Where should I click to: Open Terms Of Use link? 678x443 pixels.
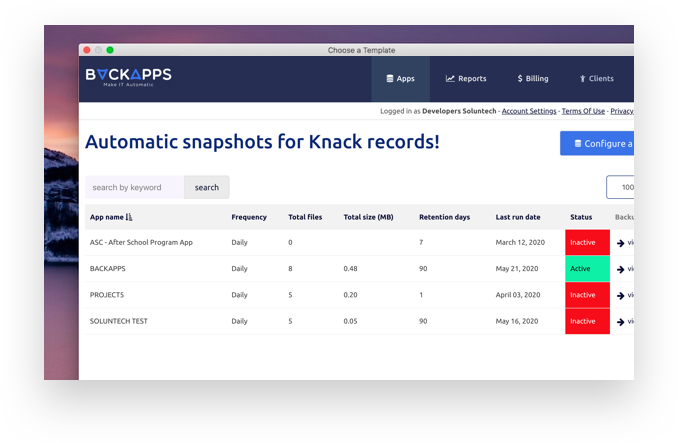583,111
